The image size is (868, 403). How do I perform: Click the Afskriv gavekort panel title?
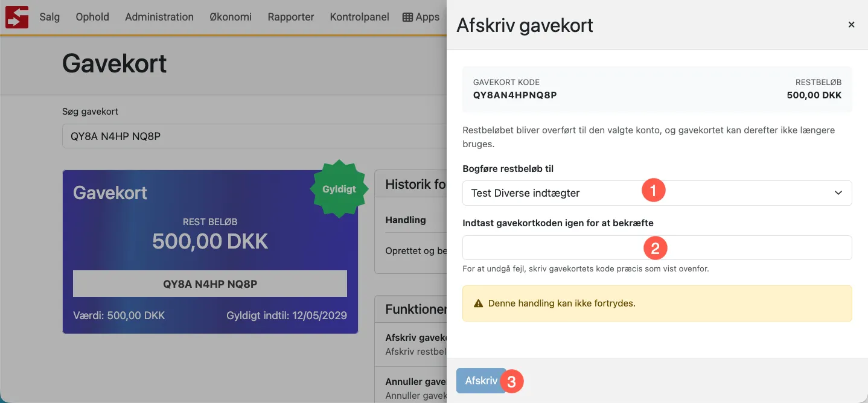point(525,25)
